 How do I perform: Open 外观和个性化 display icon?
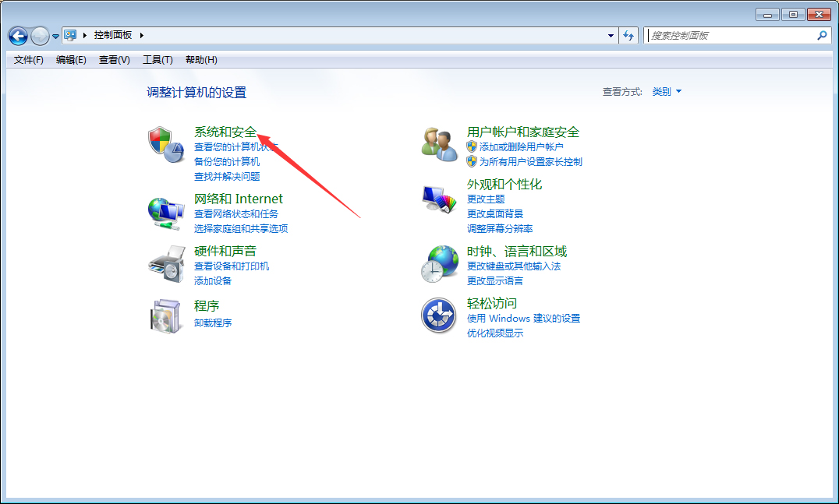(x=438, y=197)
